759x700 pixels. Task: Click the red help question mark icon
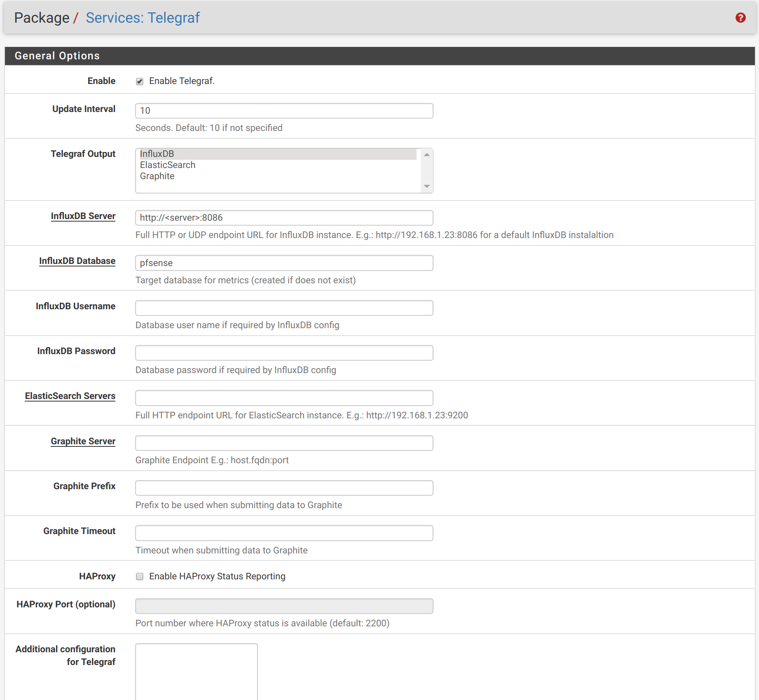coord(740,18)
